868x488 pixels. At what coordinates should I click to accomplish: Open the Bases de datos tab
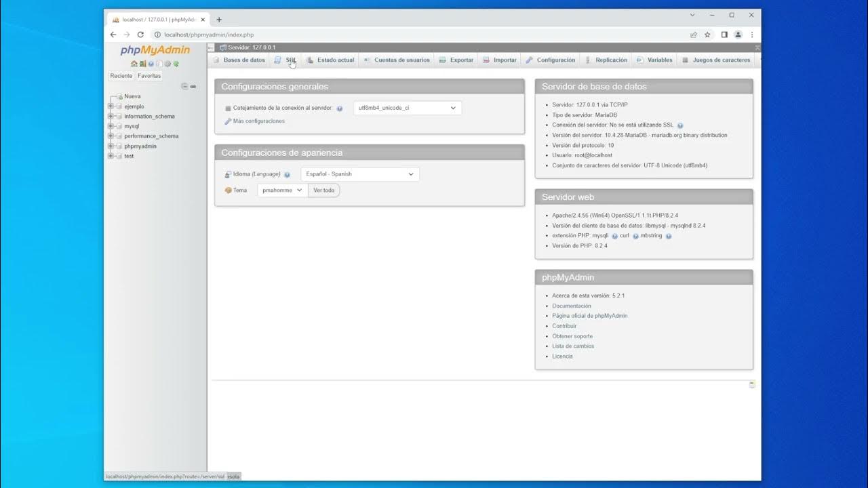239,60
